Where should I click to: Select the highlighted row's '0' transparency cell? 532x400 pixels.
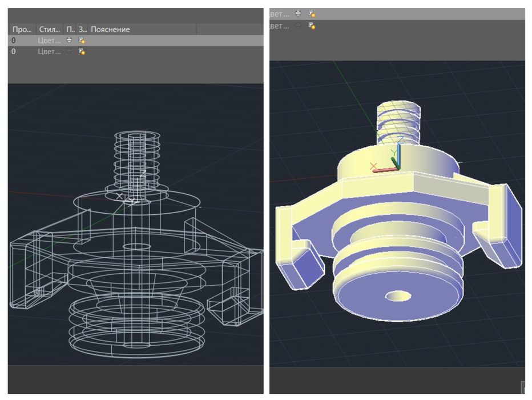click(x=14, y=41)
